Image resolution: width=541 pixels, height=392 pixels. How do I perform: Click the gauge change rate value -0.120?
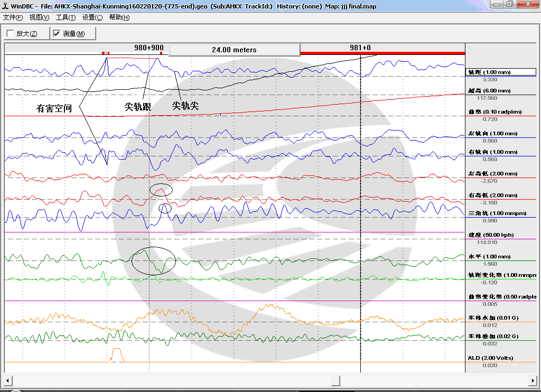click(489, 282)
